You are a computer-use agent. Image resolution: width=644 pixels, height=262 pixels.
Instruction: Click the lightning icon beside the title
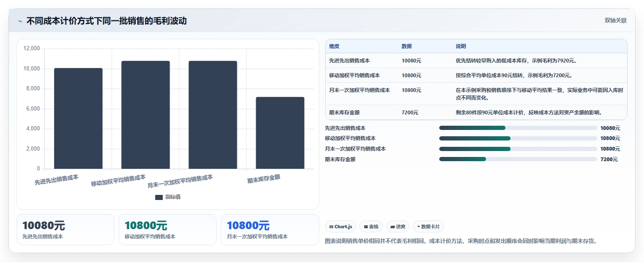tap(20, 21)
